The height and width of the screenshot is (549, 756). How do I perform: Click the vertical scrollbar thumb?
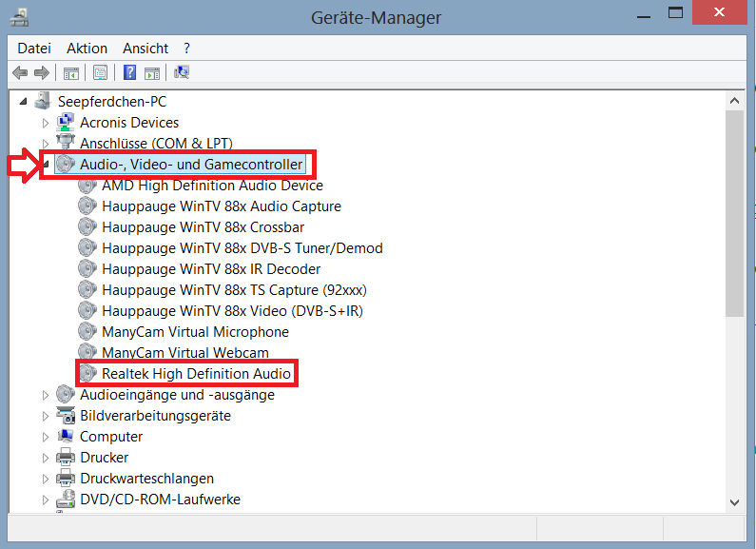pyautogui.click(x=734, y=213)
